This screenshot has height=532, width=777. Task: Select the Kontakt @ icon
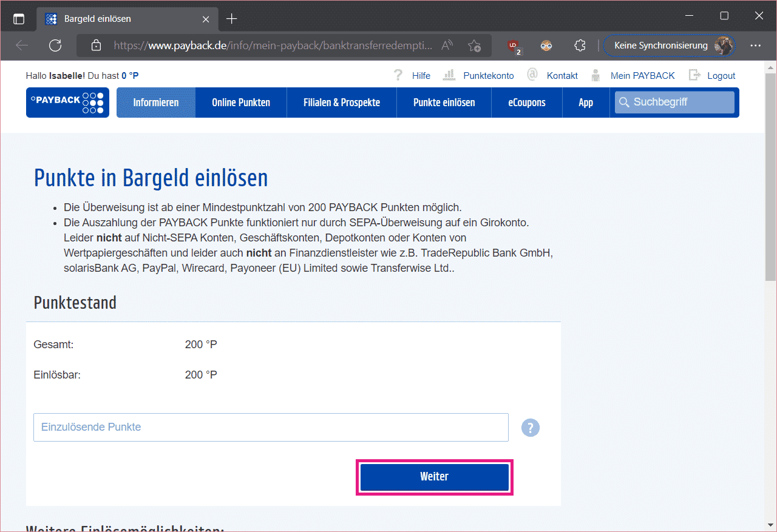click(x=532, y=75)
